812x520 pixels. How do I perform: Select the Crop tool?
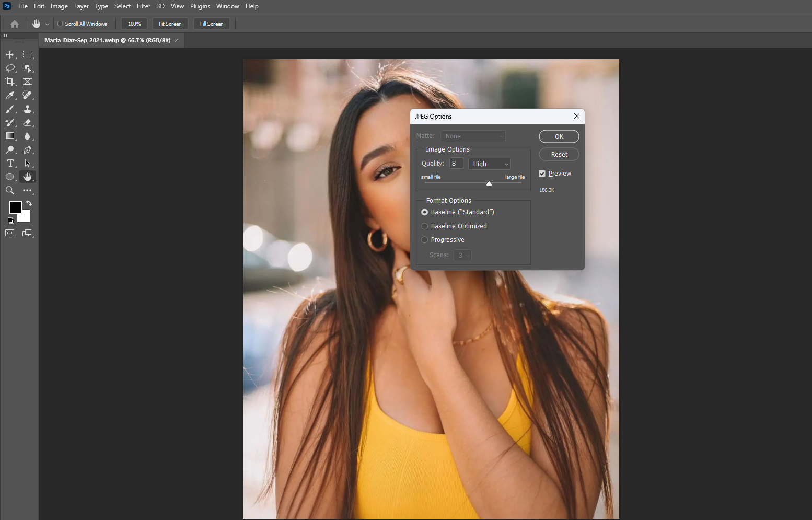point(10,82)
